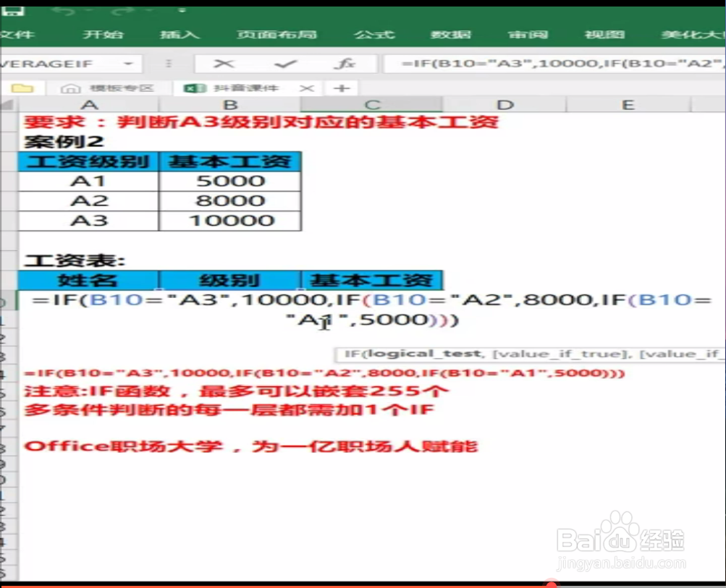Screen dimensions: 726x588
Task: Click the 工资表: label cell
Action: pos(74,260)
